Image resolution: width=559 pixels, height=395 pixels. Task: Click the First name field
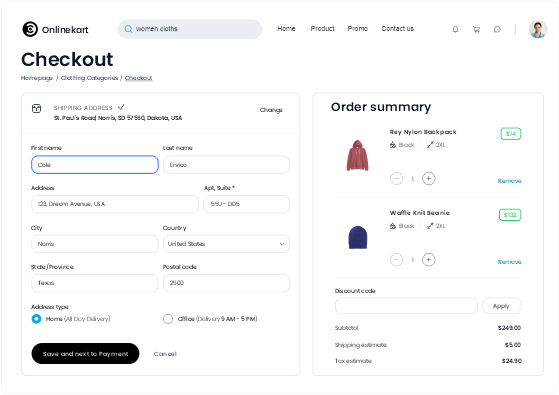coord(95,165)
